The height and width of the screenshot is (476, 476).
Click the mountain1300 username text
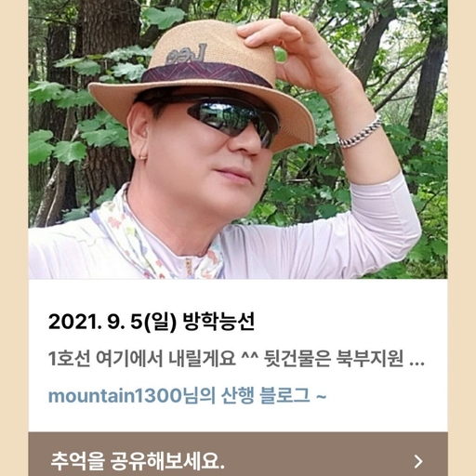[x=114, y=396]
